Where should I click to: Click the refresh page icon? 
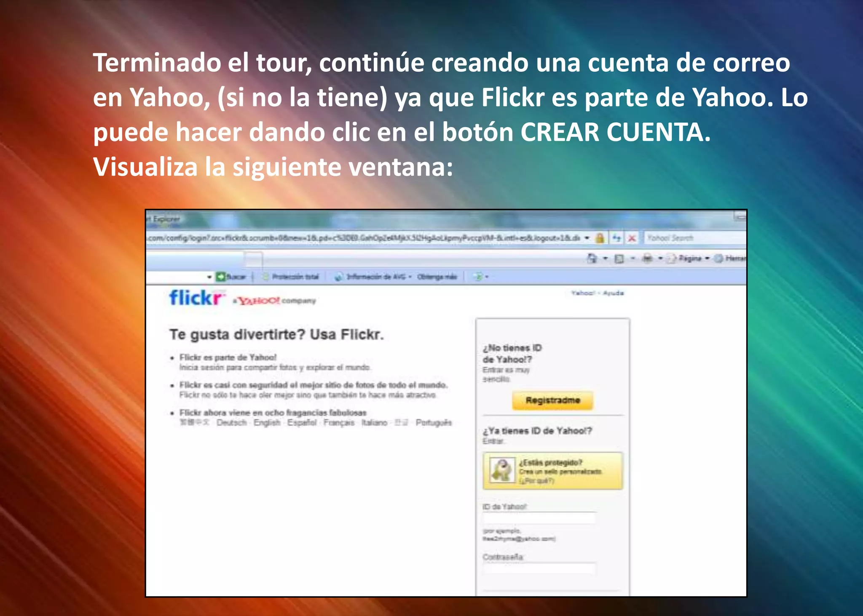coord(616,238)
